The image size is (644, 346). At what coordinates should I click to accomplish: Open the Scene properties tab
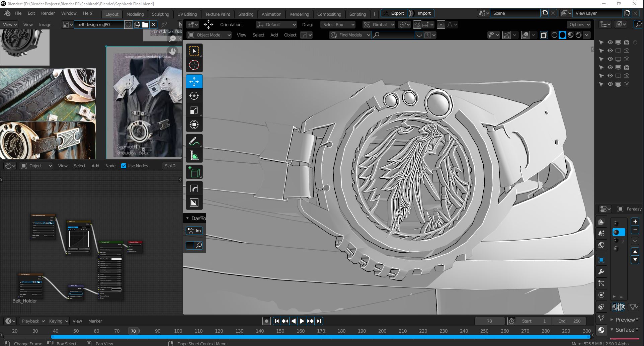tap(601, 233)
